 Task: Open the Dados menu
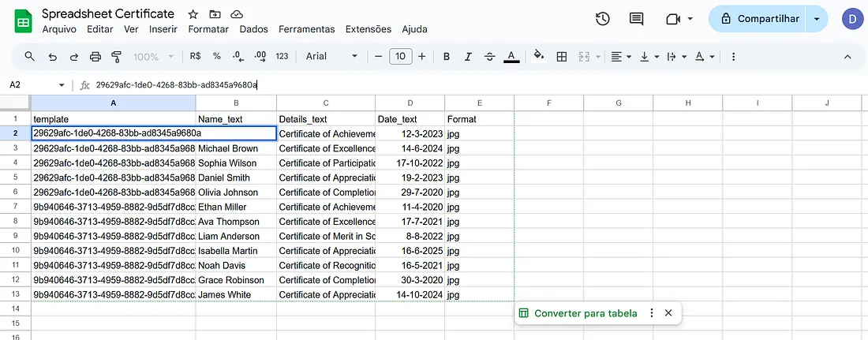point(253,29)
